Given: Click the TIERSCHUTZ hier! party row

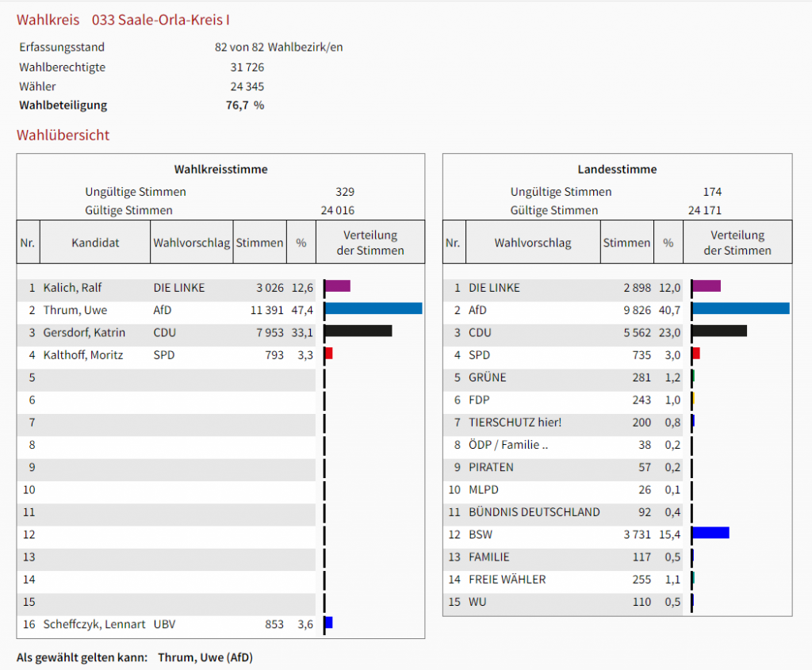Looking at the screenshot, I should pyautogui.click(x=515, y=423).
